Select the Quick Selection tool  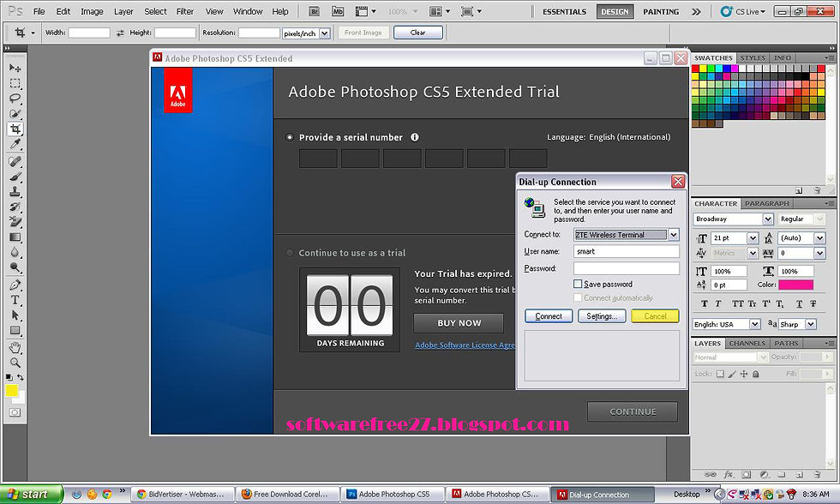pyautogui.click(x=15, y=113)
